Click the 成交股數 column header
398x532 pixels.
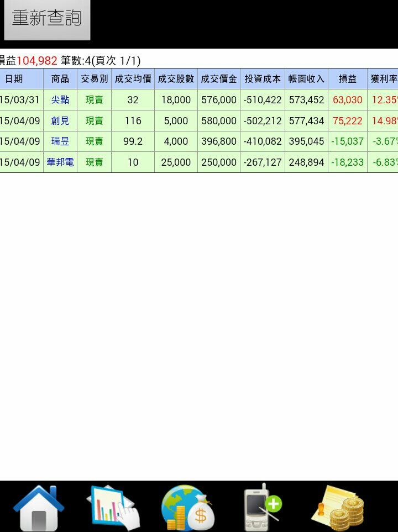coord(176,78)
